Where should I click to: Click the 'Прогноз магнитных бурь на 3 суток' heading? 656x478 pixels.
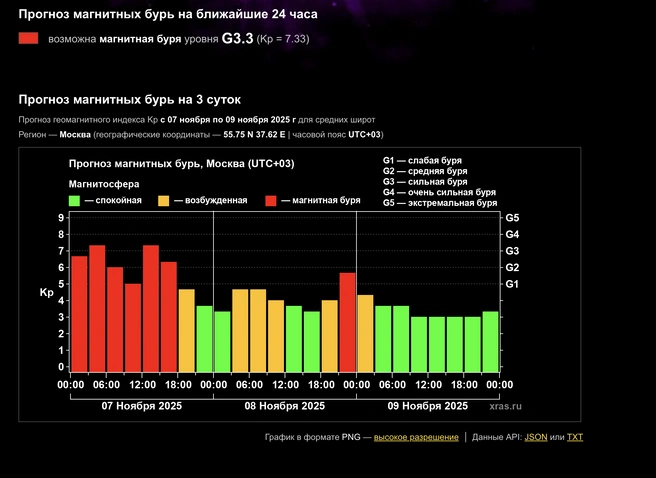tap(129, 100)
